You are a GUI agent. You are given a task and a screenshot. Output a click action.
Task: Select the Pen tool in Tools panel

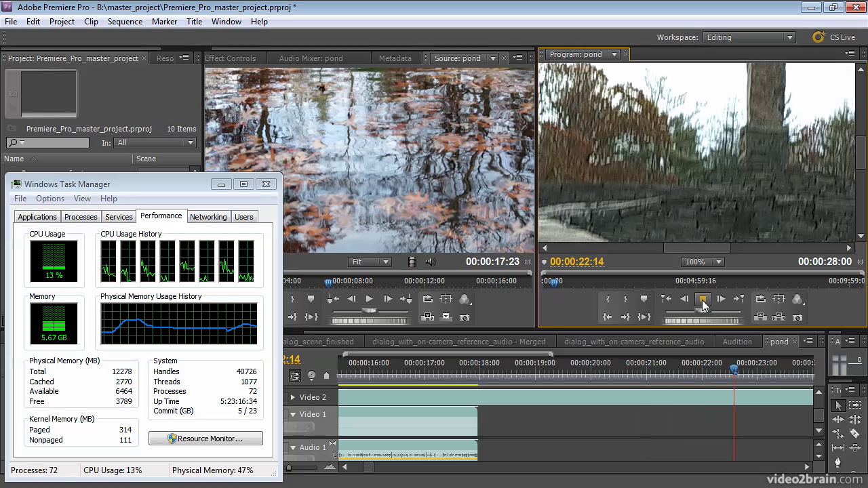pyautogui.click(x=838, y=462)
